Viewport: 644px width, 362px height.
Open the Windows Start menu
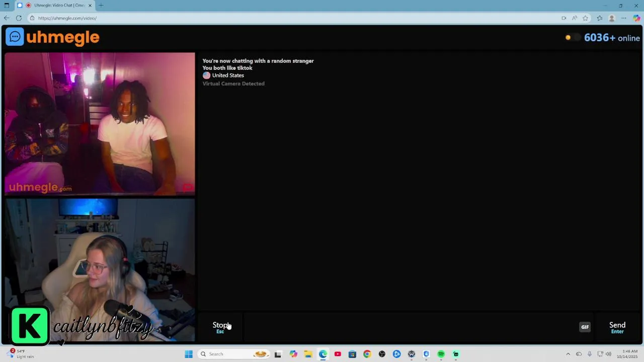point(189,354)
